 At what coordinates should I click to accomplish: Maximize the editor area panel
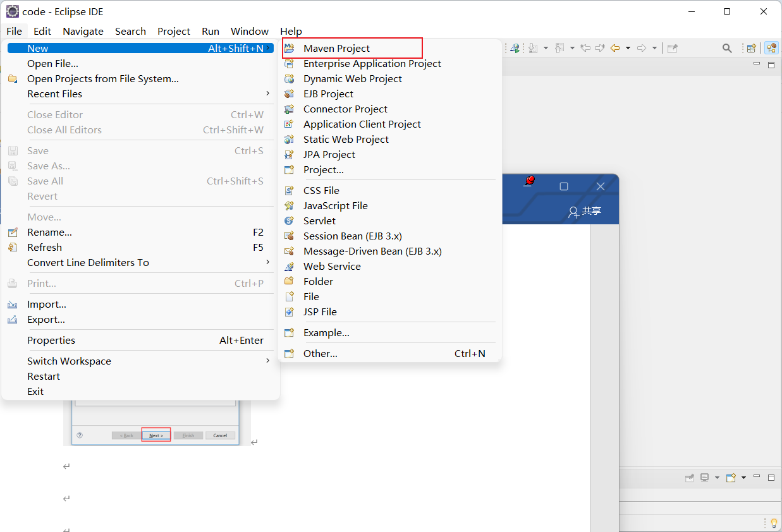coord(771,64)
